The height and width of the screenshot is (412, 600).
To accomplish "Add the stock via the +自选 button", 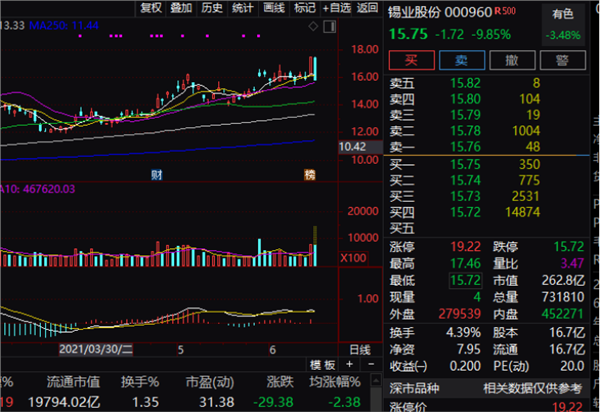I will pyautogui.click(x=336, y=8).
